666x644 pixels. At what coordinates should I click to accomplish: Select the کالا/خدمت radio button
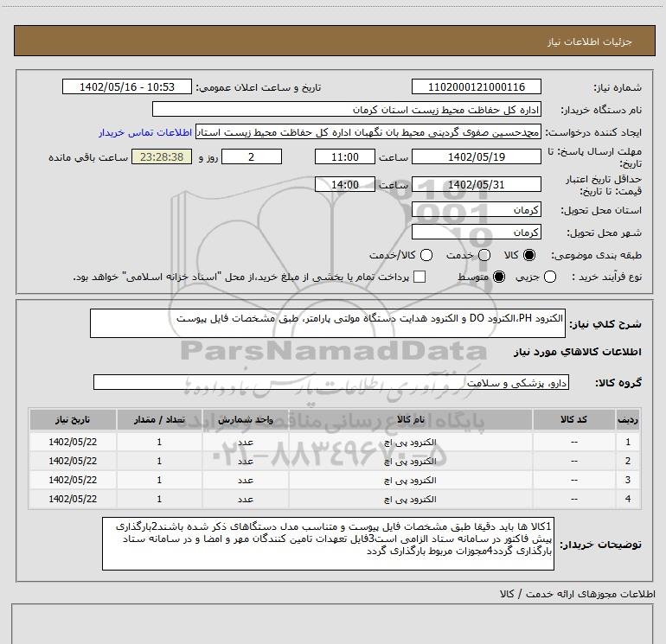pyautogui.click(x=426, y=255)
